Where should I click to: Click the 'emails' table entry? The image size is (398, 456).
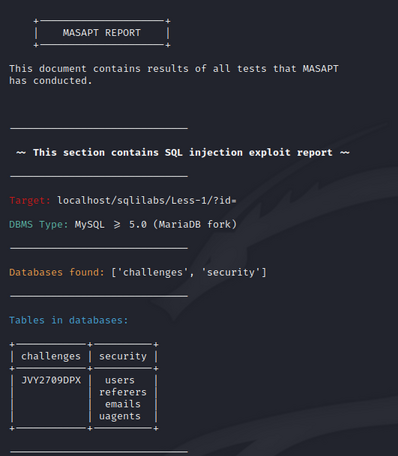[123, 404]
